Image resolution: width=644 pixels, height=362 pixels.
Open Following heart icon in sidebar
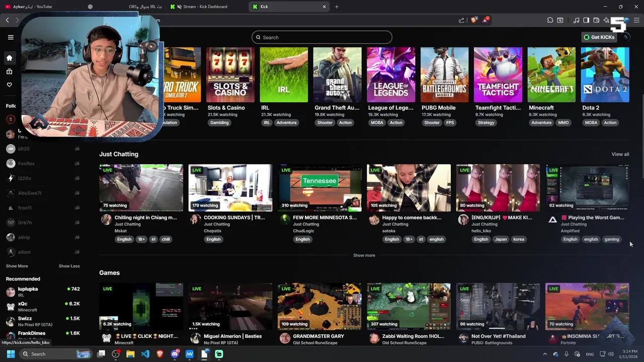point(9,85)
